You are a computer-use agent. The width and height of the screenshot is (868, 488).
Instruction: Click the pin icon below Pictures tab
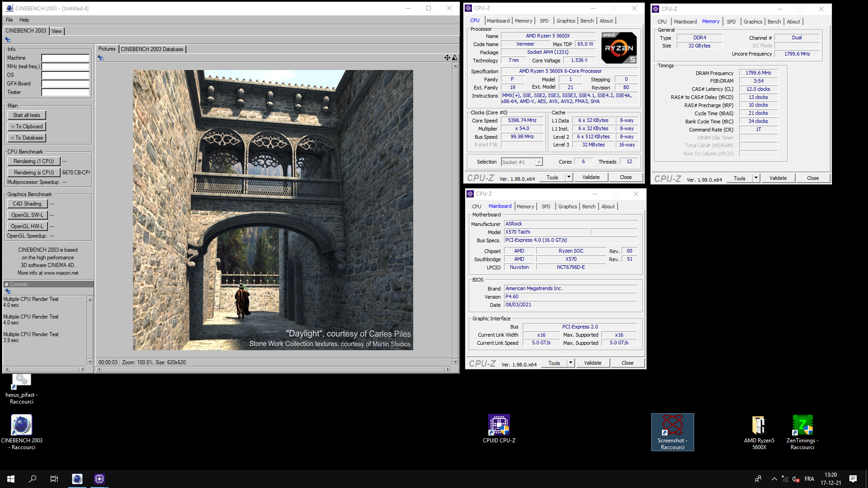100,58
